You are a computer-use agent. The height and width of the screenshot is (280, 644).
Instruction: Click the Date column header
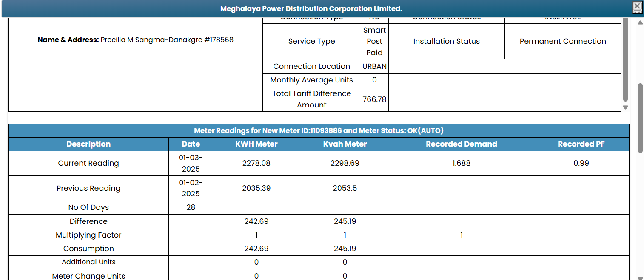tap(191, 144)
